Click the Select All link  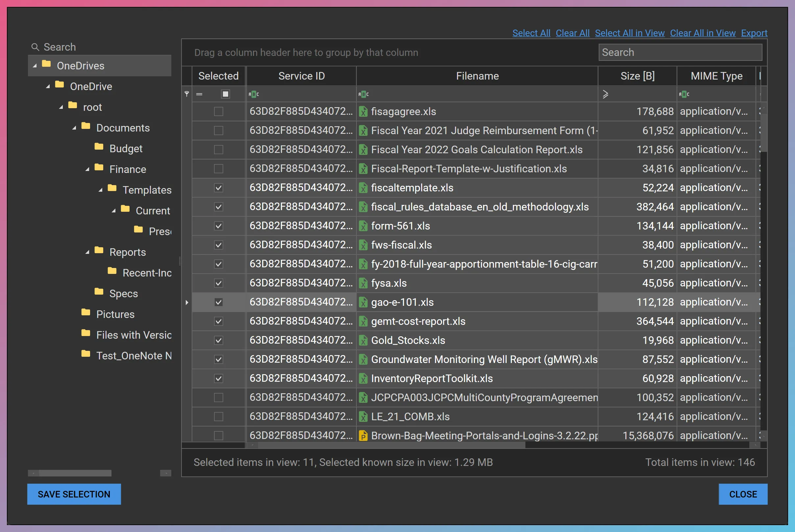(531, 33)
